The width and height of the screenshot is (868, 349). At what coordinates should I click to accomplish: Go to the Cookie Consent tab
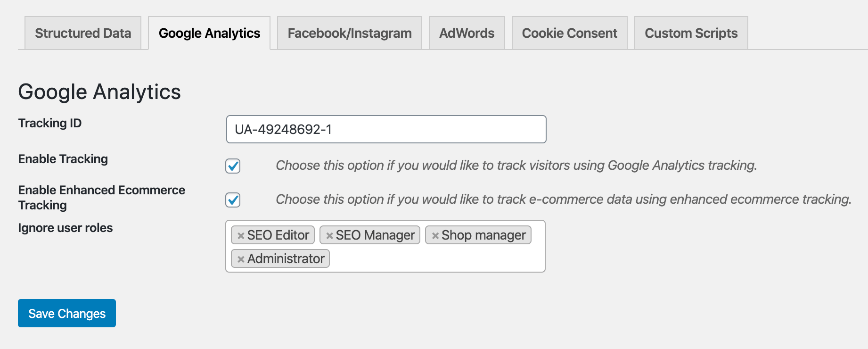coord(570,33)
